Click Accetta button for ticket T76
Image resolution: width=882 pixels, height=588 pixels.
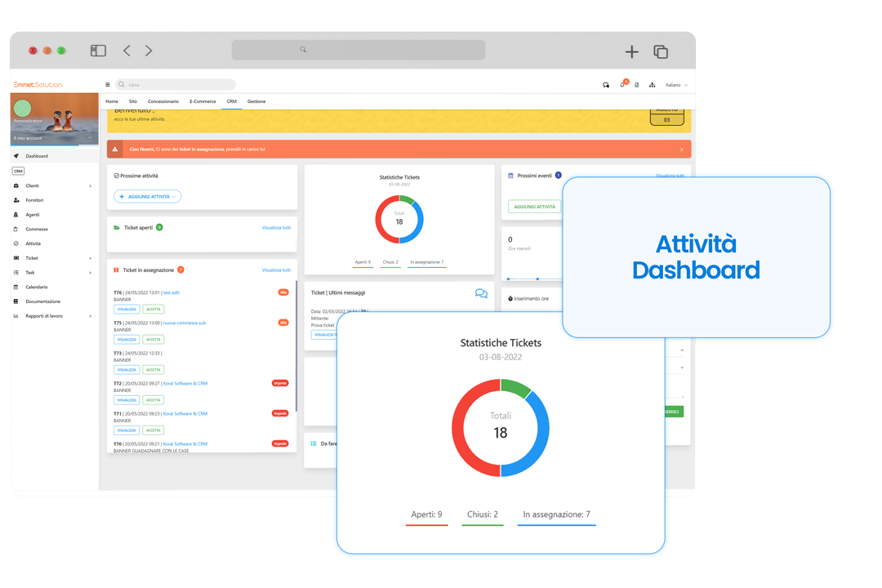153,309
